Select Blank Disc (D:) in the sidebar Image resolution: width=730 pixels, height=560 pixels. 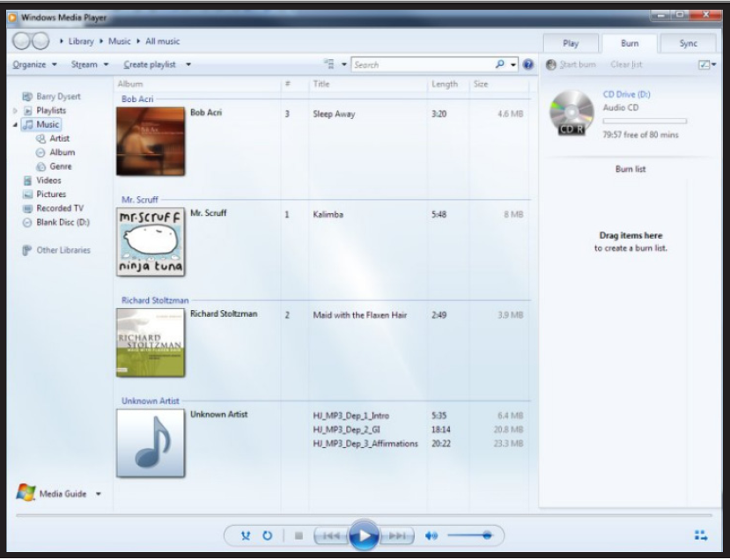[x=63, y=222]
